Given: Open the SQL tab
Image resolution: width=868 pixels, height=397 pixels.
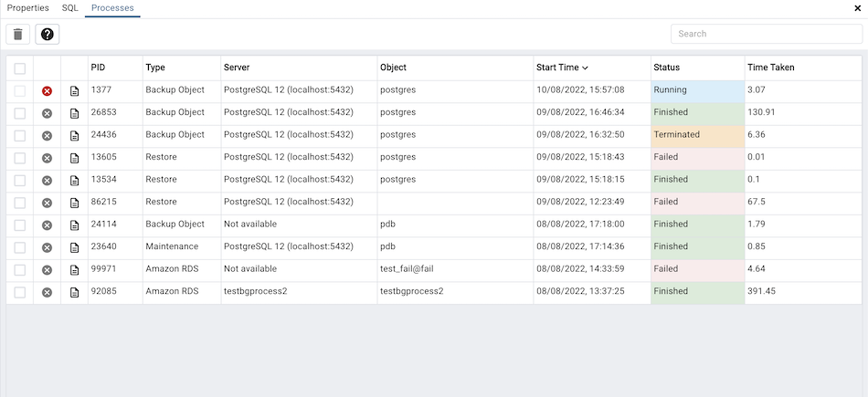Looking at the screenshot, I should click(x=70, y=8).
